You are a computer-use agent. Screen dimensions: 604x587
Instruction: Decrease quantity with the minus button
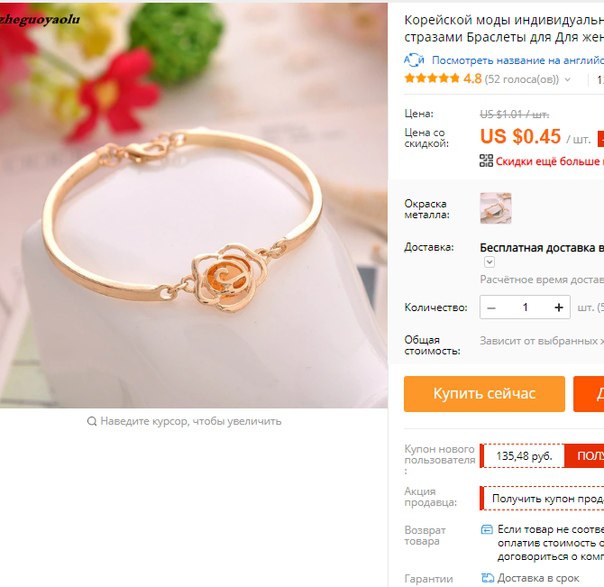click(491, 307)
